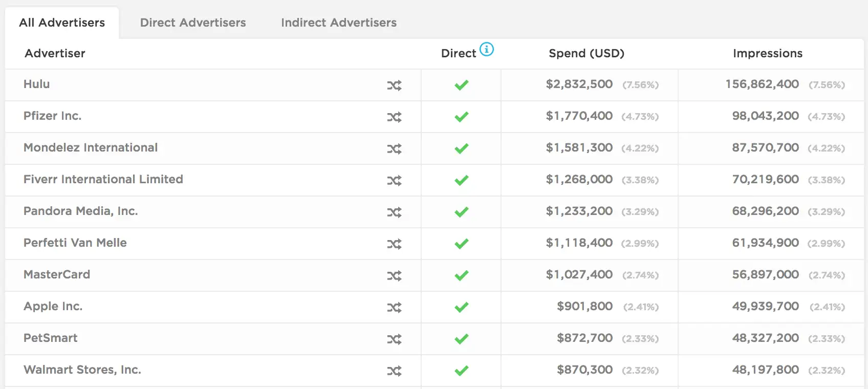Click the $1,581,300 spend value
Screen dimensions: 868x389
(579, 147)
